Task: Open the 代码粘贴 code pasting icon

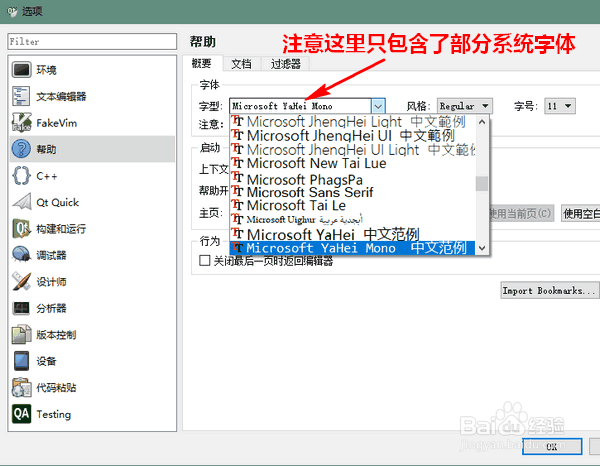Action: click(21, 388)
